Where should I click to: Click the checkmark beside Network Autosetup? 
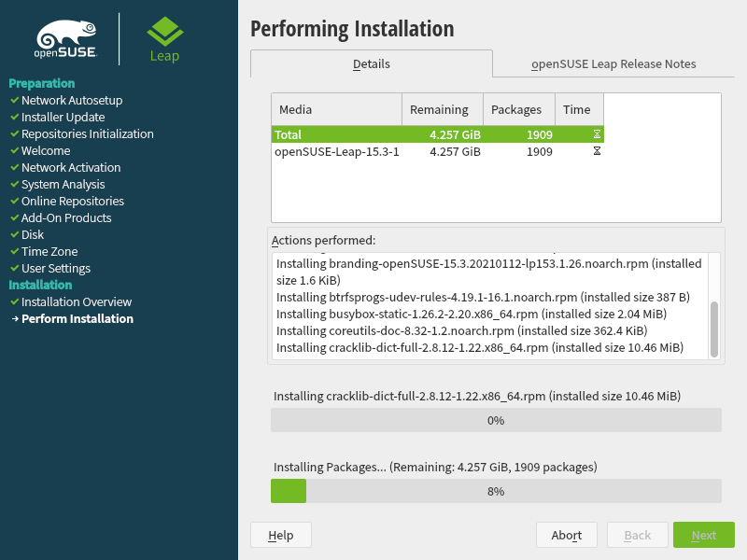pos(14,100)
